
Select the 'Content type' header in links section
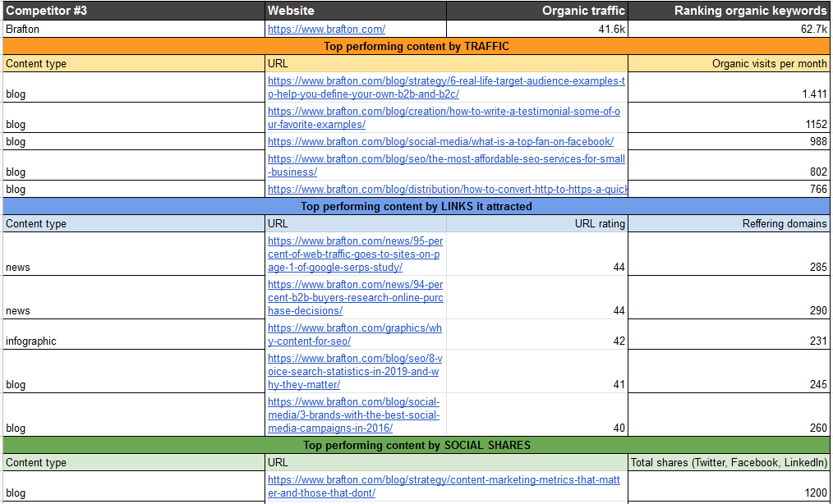(x=134, y=223)
